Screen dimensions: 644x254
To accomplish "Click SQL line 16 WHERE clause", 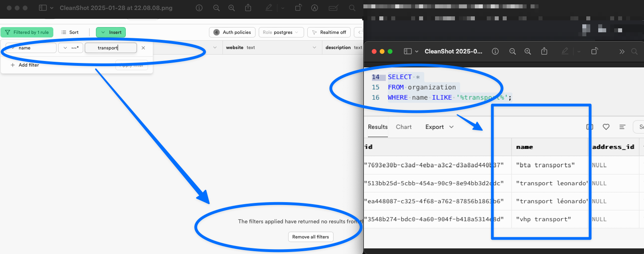I will click(450, 97).
